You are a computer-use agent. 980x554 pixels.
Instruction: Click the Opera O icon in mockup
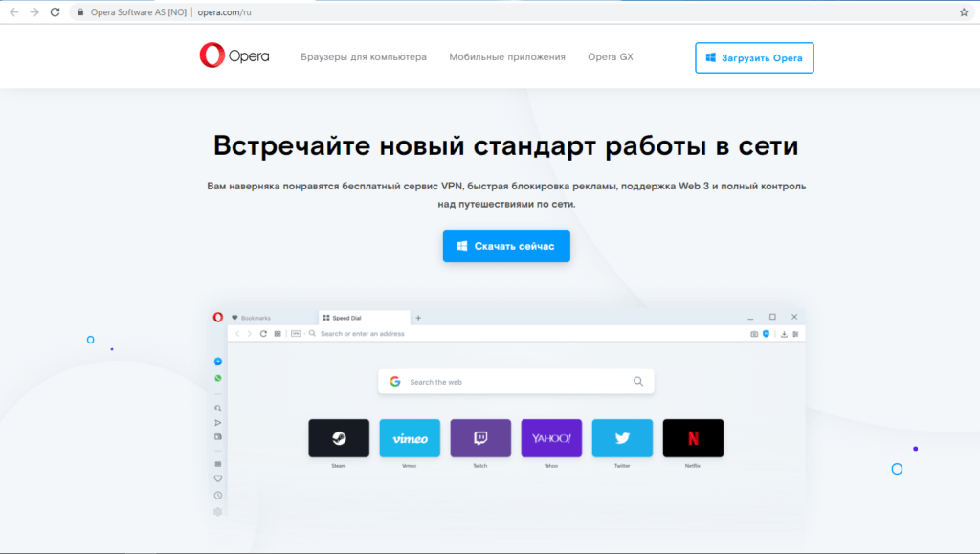[217, 318]
